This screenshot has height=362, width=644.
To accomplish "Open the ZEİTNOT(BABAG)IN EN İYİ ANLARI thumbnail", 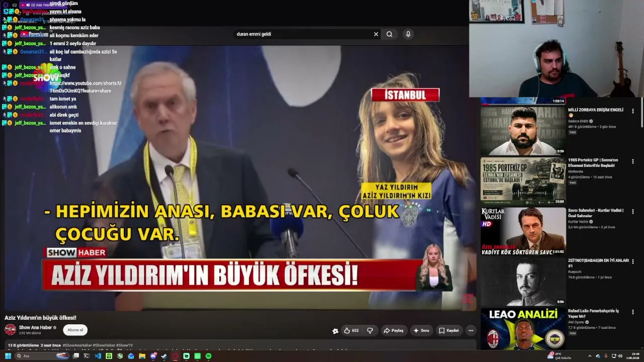I will [523, 281].
